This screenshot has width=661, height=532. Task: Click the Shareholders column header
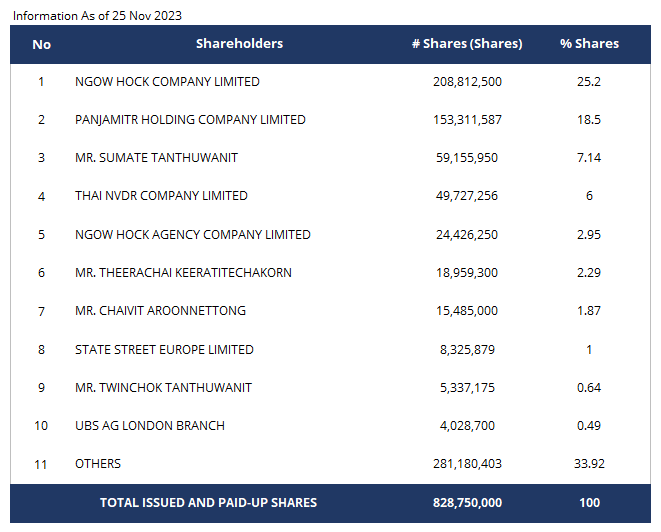[239, 44]
